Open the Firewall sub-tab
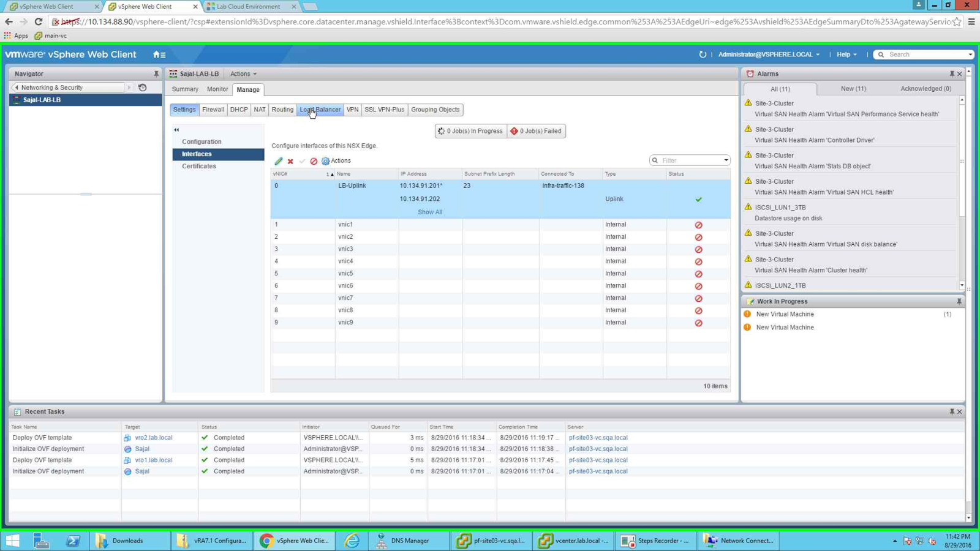Image resolution: width=980 pixels, height=551 pixels. [213, 110]
